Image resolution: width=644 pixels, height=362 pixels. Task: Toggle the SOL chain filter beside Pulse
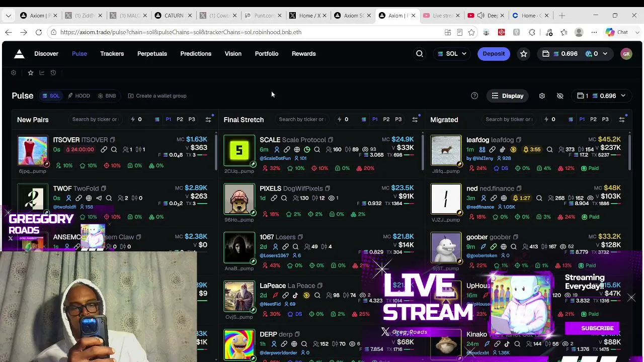(51, 96)
